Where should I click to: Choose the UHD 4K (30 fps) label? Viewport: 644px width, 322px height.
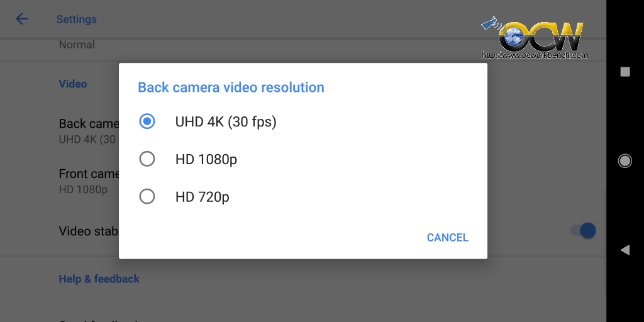(x=226, y=122)
